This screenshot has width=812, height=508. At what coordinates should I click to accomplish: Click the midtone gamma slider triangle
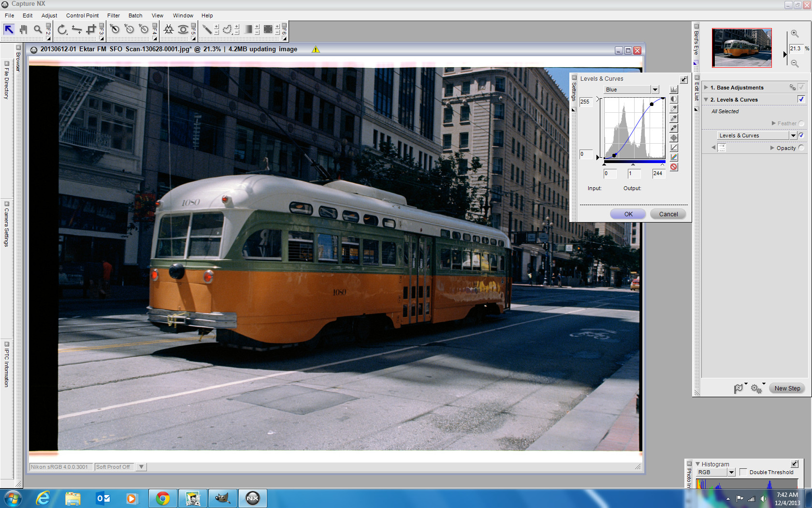pyautogui.click(x=633, y=164)
